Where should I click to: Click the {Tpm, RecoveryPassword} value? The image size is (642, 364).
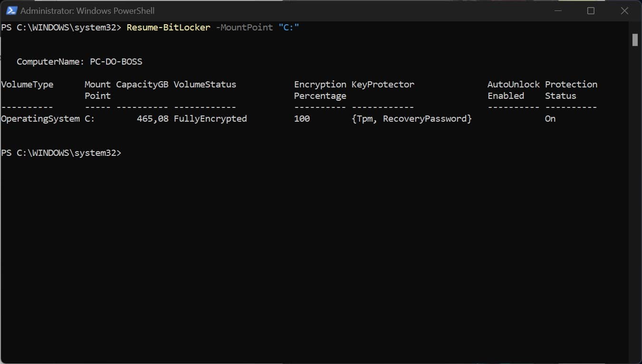click(411, 119)
